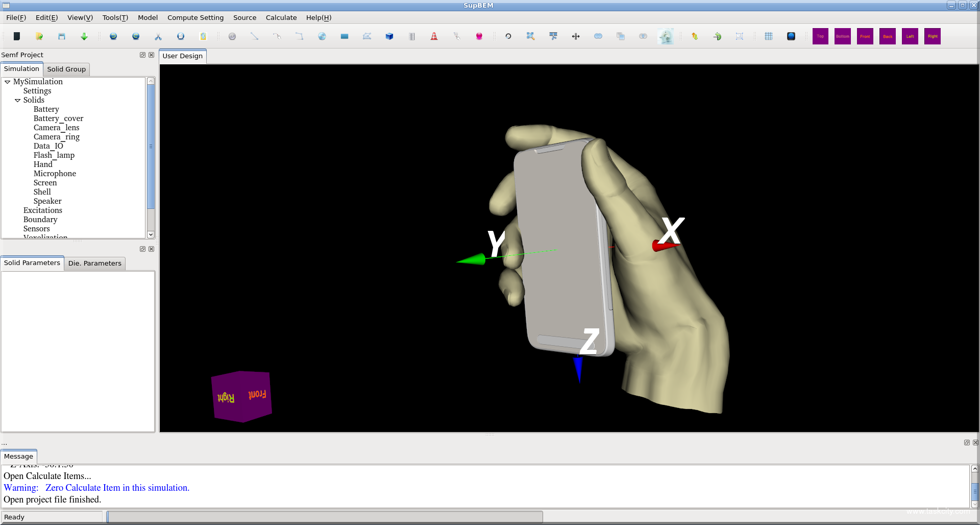Switch to the Top view
980x525 pixels.
click(820, 36)
